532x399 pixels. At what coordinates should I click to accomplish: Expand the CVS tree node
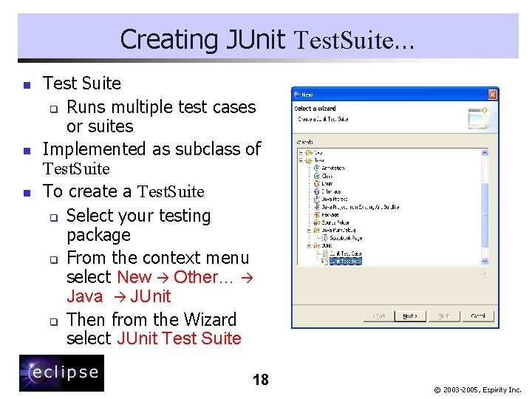[301, 153]
